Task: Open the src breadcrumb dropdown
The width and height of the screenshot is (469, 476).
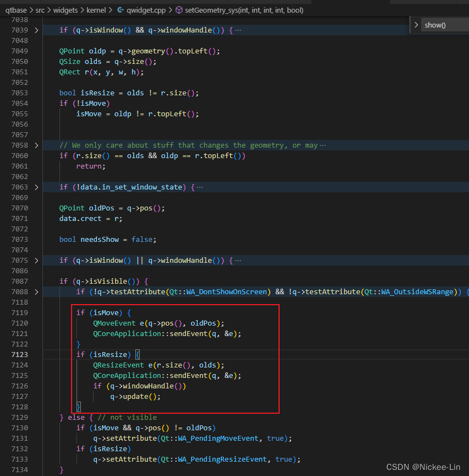Action: [x=41, y=9]
